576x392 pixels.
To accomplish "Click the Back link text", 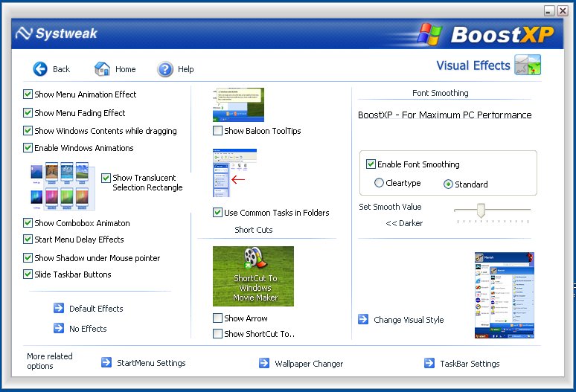I will [61, 69].
